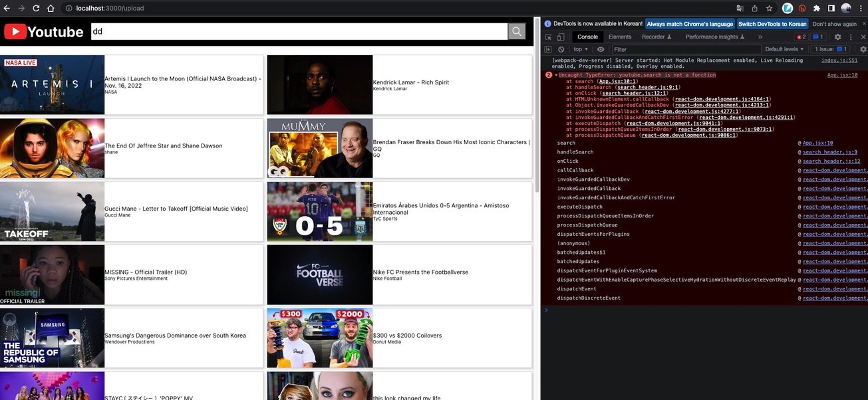Open the Default levels dropdown
The height and width of the screenshot is (400, 868).
point(784,49)
